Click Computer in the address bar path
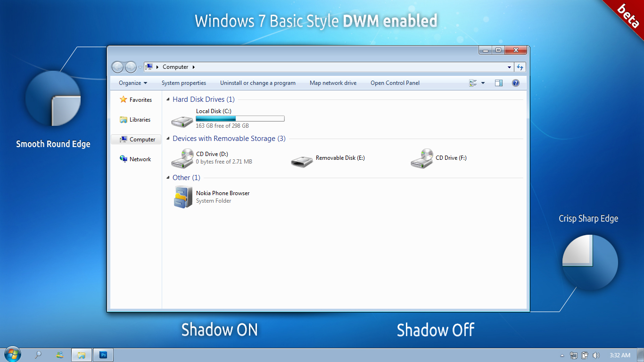Image resolution: width=644 pixels, height=362 pixels. click(175, 67)
